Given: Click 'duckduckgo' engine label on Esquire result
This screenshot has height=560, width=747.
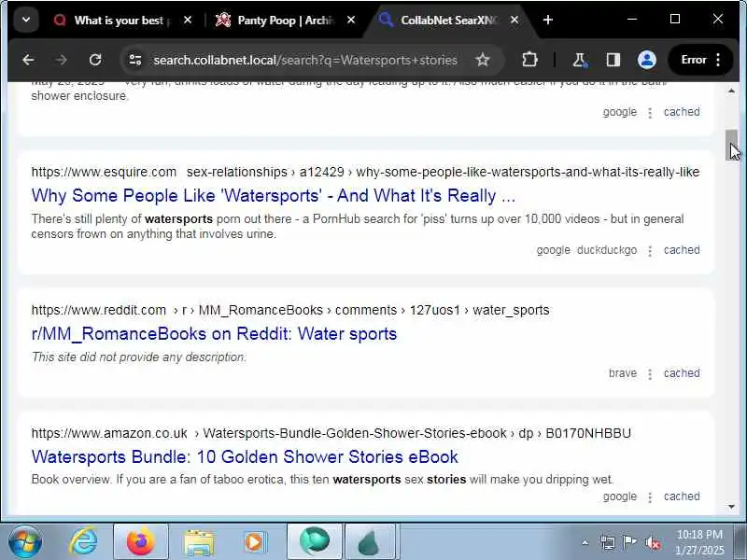Looking at the screenshot, I should (x=606, y=250).
